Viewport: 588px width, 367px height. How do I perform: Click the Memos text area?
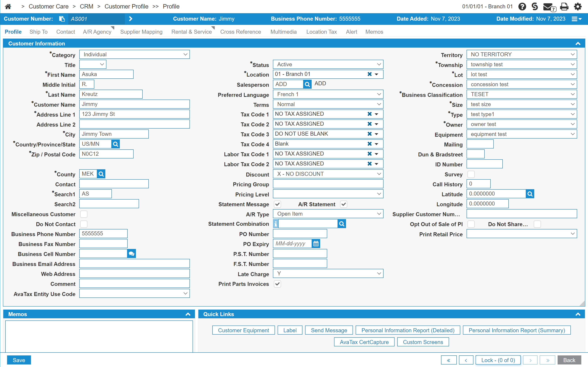click(x=99, y=336)
